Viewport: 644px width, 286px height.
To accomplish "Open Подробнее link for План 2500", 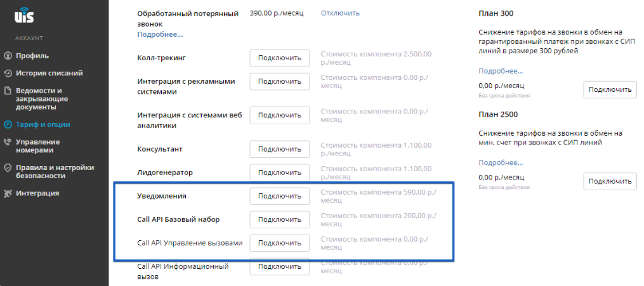I will 501,163.
